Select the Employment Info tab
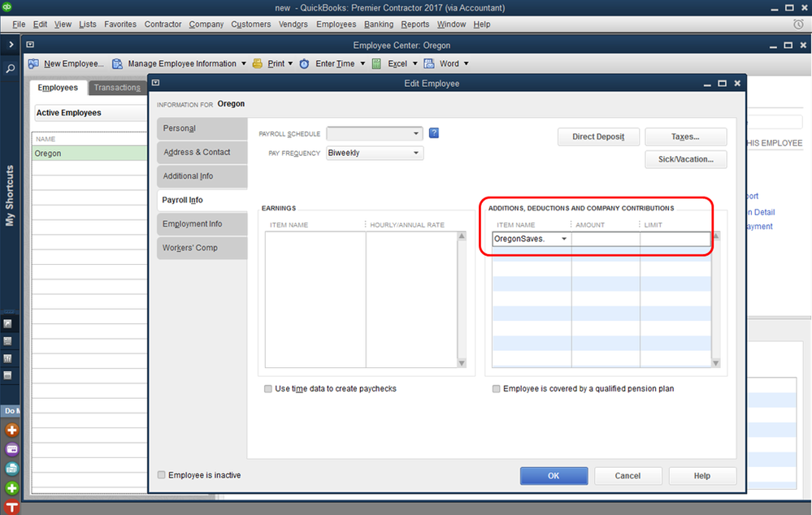Viewport: 812px width, 515px height. pos(202,223)
